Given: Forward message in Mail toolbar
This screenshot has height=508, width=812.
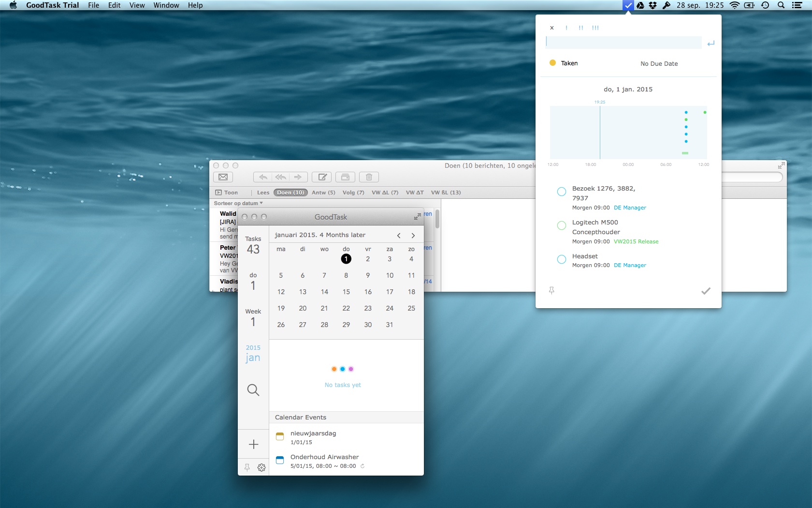Looking at the screenshot, I should tap(298, 177).
